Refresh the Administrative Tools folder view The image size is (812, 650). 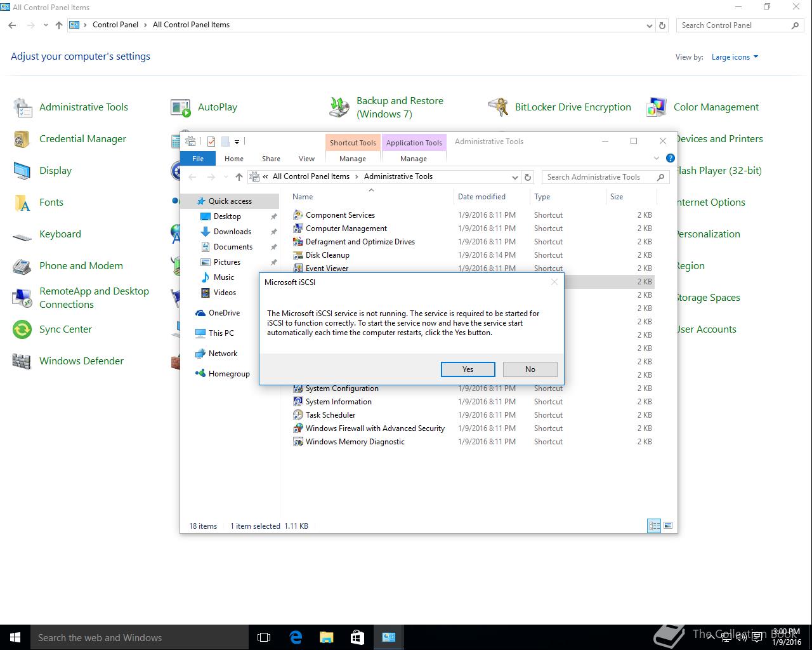pos(528,177)
